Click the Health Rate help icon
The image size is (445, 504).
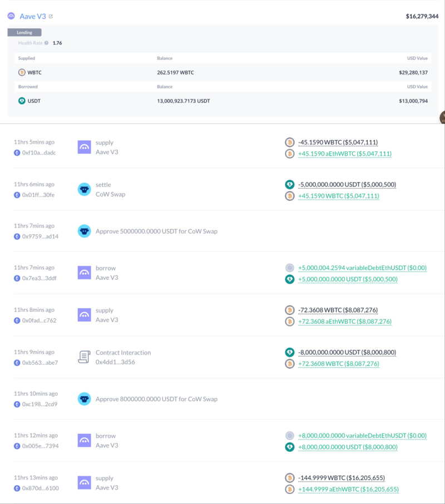46,43
